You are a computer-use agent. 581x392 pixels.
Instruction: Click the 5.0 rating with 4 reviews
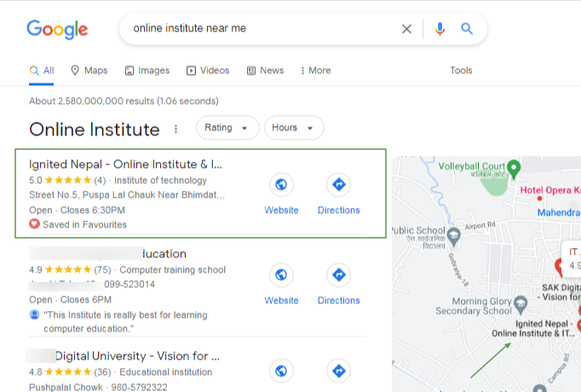tap(67, 181)
